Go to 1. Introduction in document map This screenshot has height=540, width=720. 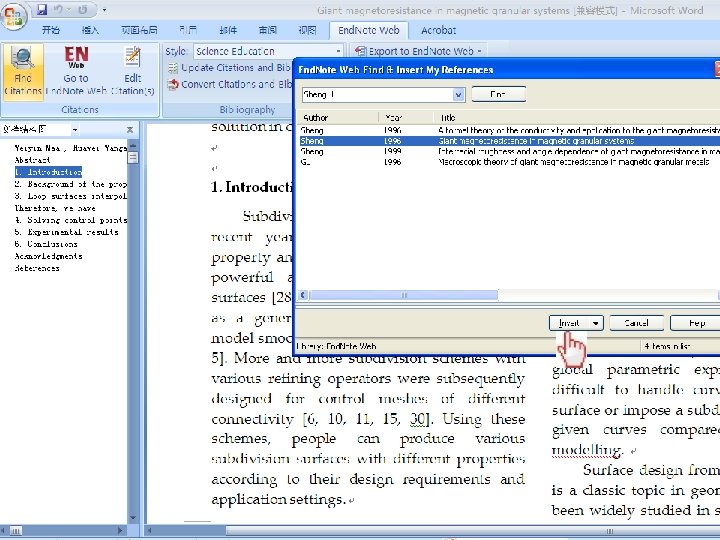pyautogui.click(x=48, y=172)
